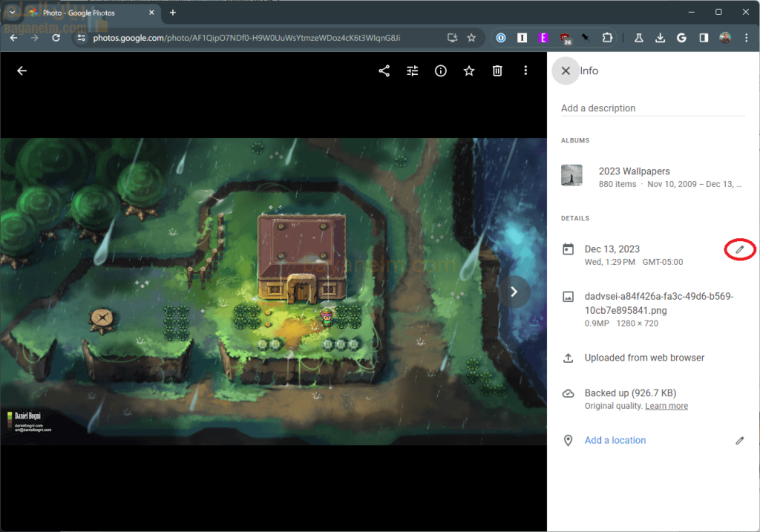Go back using the photo viewer arrow
The height and width of the screenshot is (532, 760).
pyautogui.click(x=22, y=71)
